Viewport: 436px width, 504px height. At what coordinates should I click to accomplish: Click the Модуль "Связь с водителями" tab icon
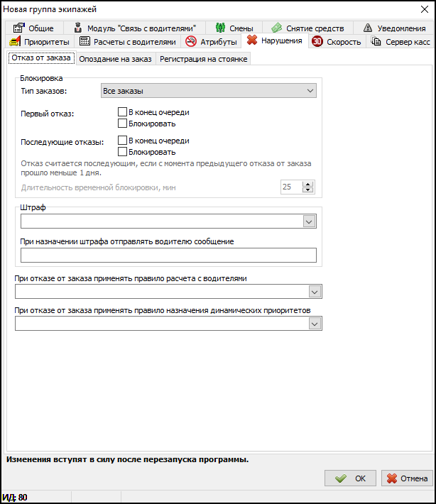[78, 28]
